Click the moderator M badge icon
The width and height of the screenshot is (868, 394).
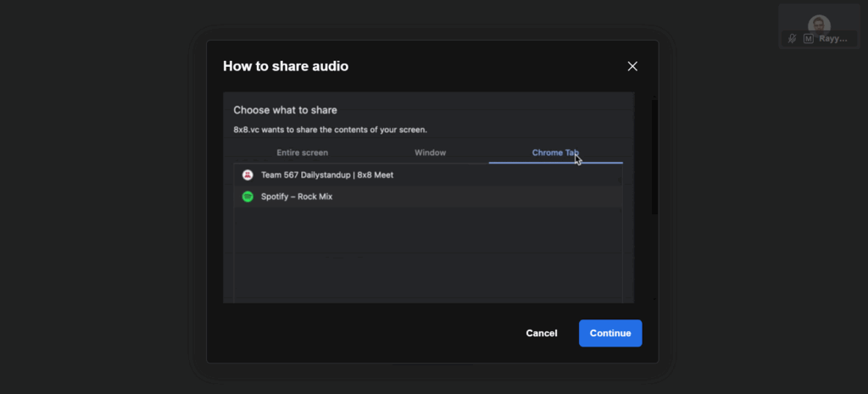808,38
